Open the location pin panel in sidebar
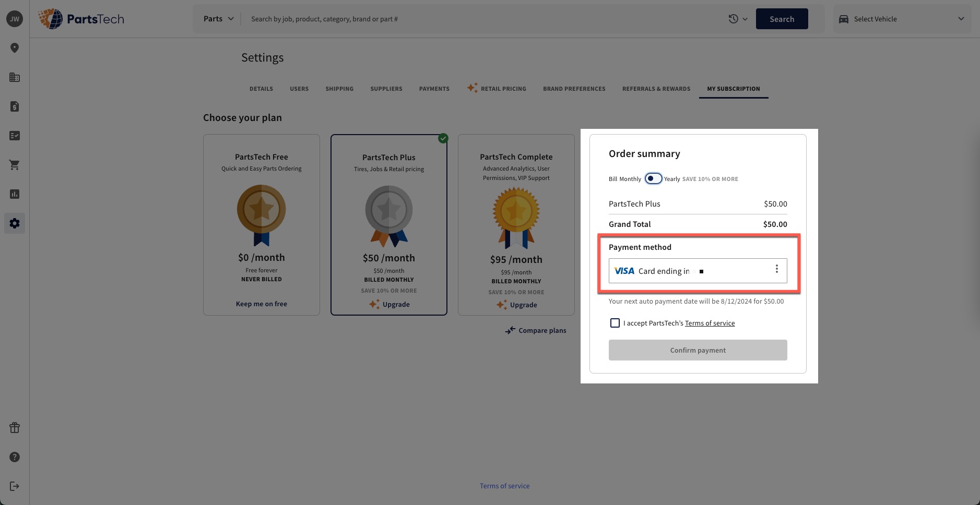 (14, 47)
